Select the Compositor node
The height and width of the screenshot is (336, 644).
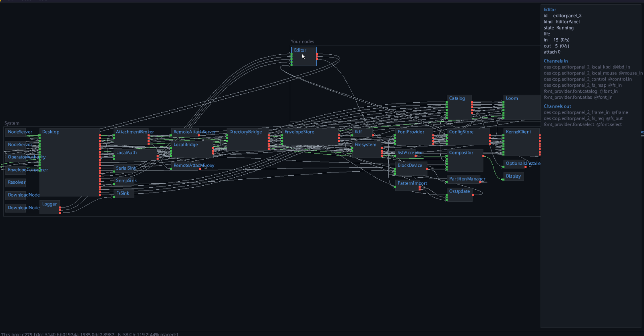465,160
